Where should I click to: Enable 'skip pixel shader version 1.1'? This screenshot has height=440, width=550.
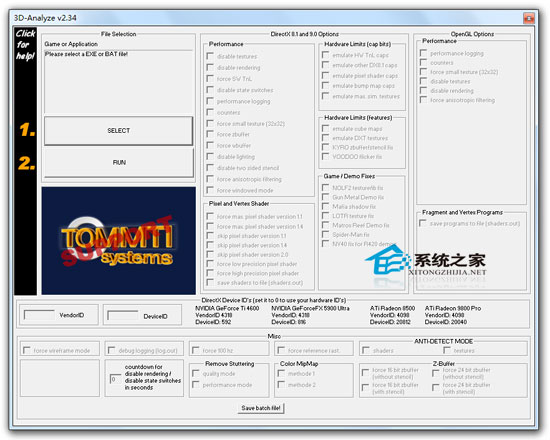[x=210, y=235]
